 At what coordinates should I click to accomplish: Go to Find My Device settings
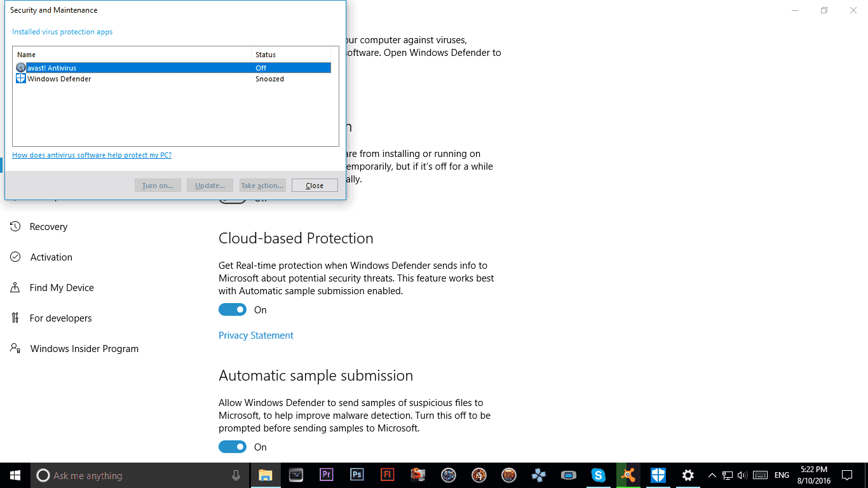pyautogui.click(x=62, y=288)
